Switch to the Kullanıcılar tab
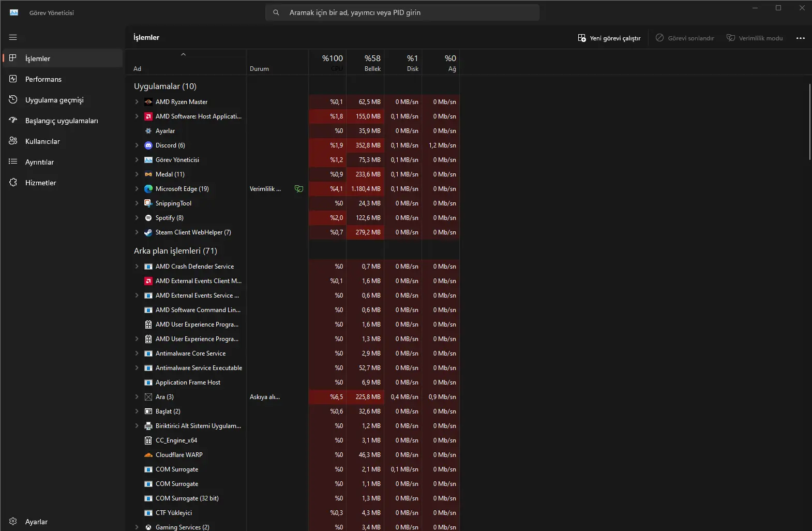This screenshot has width=812, height=531. point(63,141)
